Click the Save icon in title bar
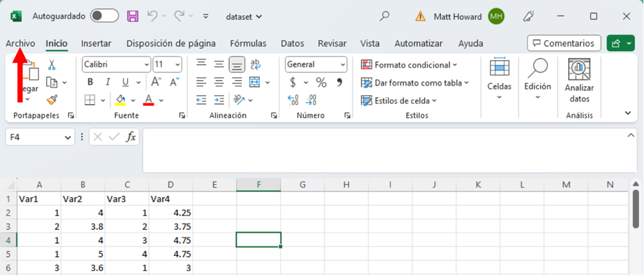 [x=132, y=16]
